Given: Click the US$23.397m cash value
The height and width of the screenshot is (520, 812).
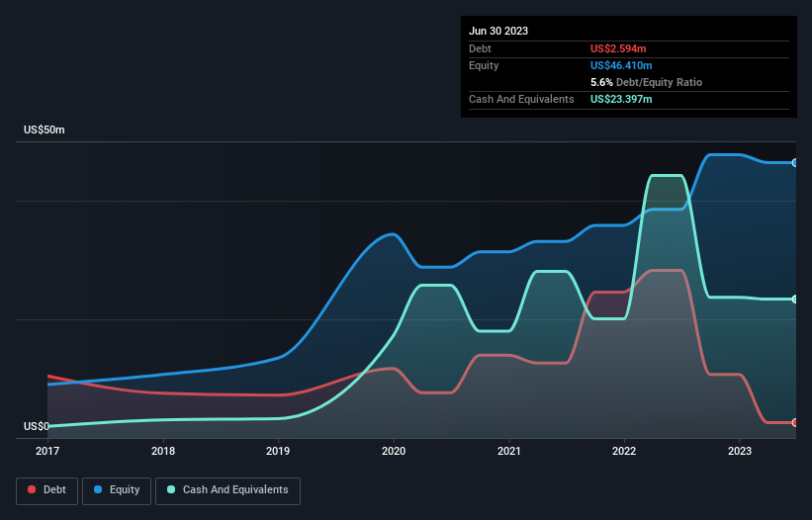Looking at the screenshot, I should coord(621,99).
